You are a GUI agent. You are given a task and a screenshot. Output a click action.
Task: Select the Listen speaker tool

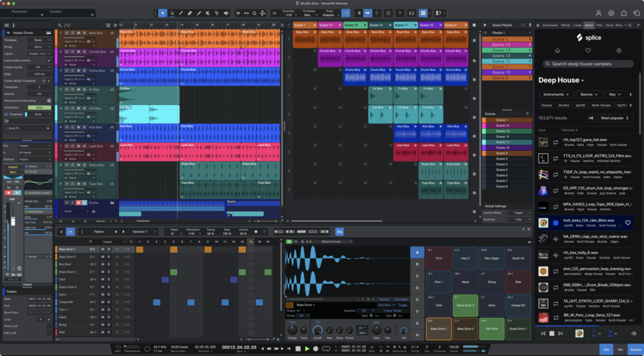(227, 13)
